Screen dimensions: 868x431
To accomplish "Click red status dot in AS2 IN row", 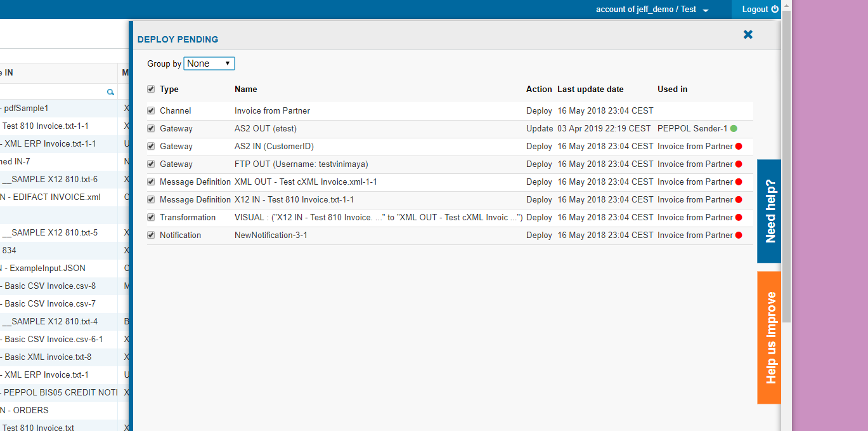I will pos(739,146).
